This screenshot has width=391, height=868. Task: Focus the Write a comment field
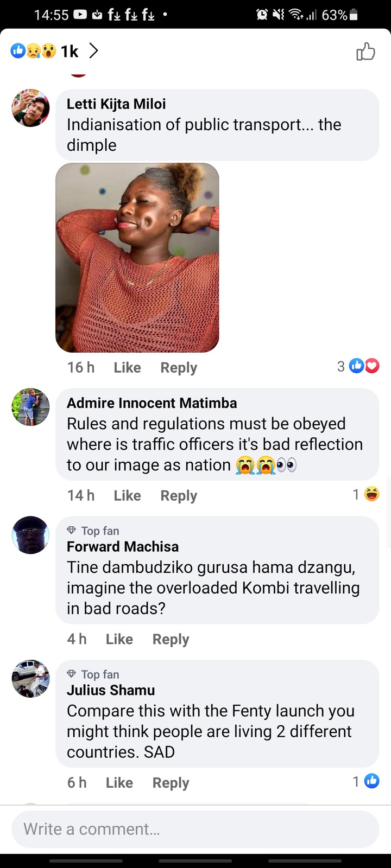pos(195,829)
